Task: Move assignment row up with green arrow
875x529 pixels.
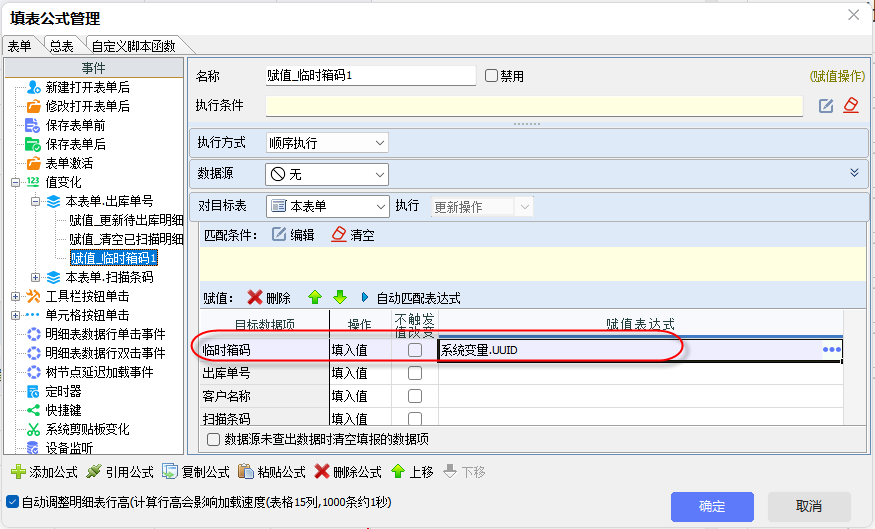Action: pyautogui.click(x=315, y=298)
